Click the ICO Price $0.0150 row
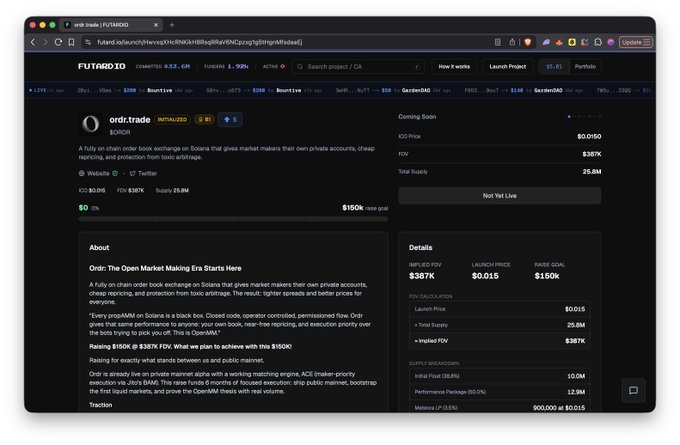 500,136
